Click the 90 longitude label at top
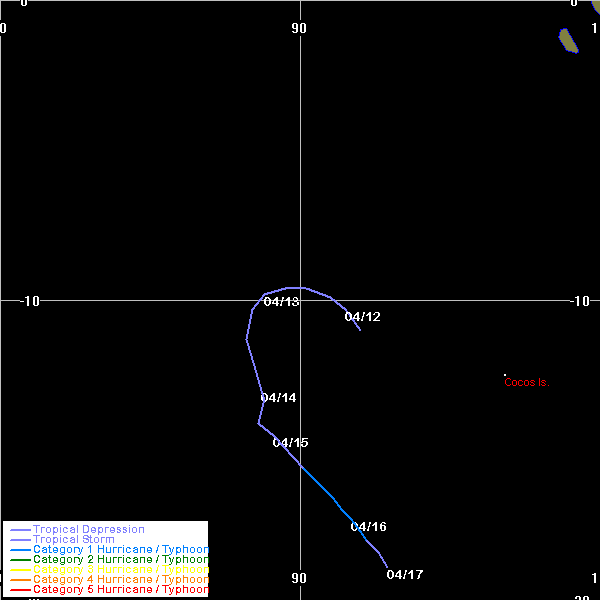Screen dimensions: 600x600 [299, 28]
